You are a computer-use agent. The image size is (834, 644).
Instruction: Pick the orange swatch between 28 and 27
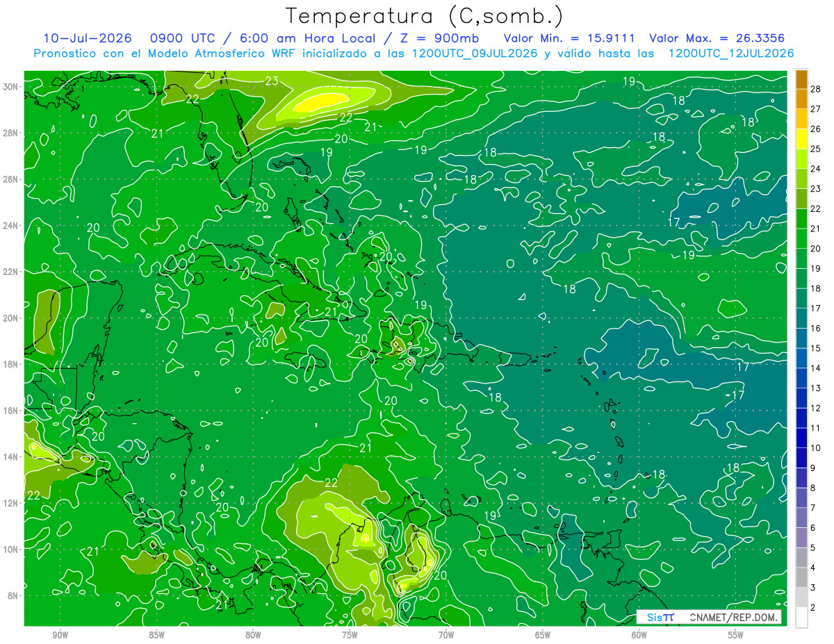coord(801,99)
